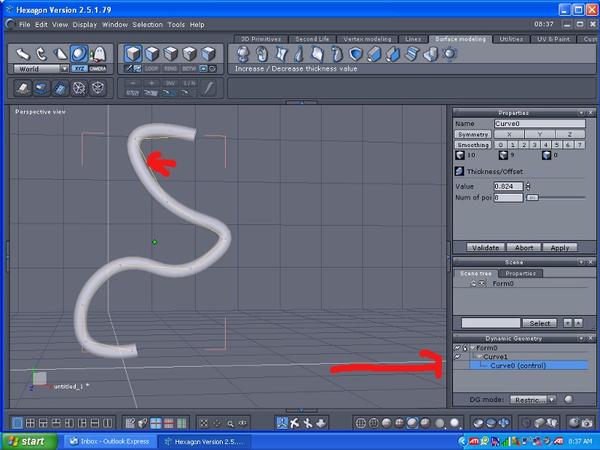Click the Name field containing Curve0
The height and width of the screenshot is (450, 600).
[x=540, y=124]
